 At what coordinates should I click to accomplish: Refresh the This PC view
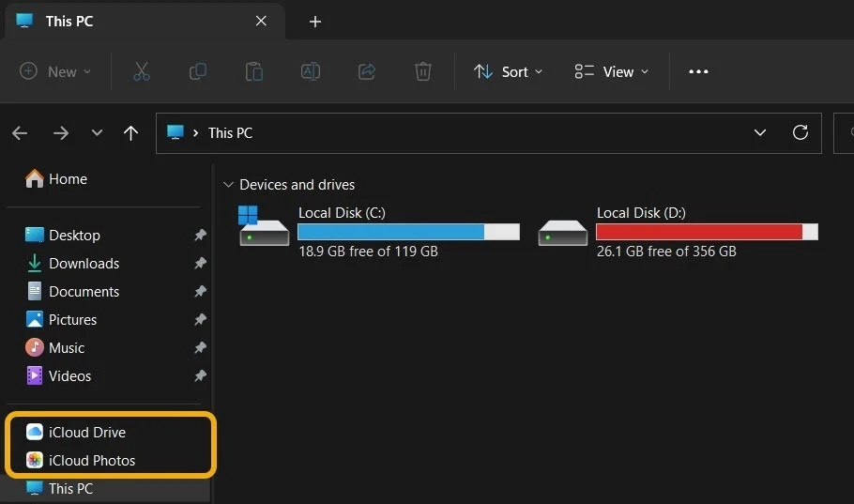click(x=801, y=132)
